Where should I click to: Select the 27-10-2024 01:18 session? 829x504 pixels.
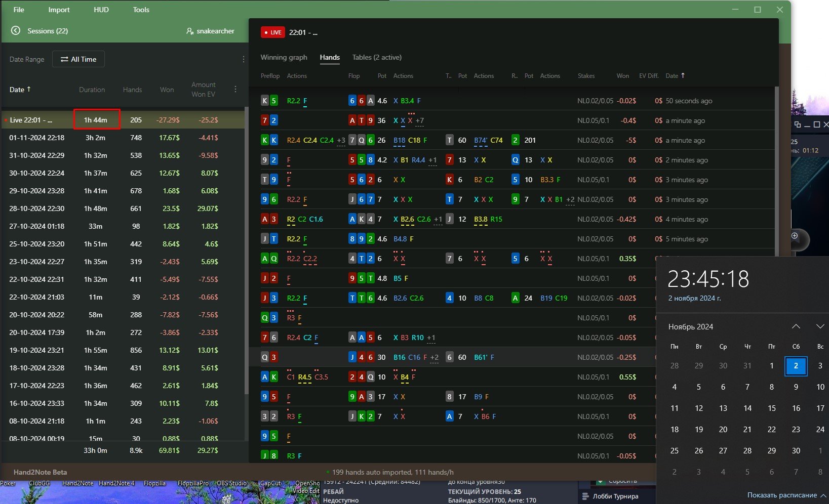pyautogui.click(x=123, y=226)
